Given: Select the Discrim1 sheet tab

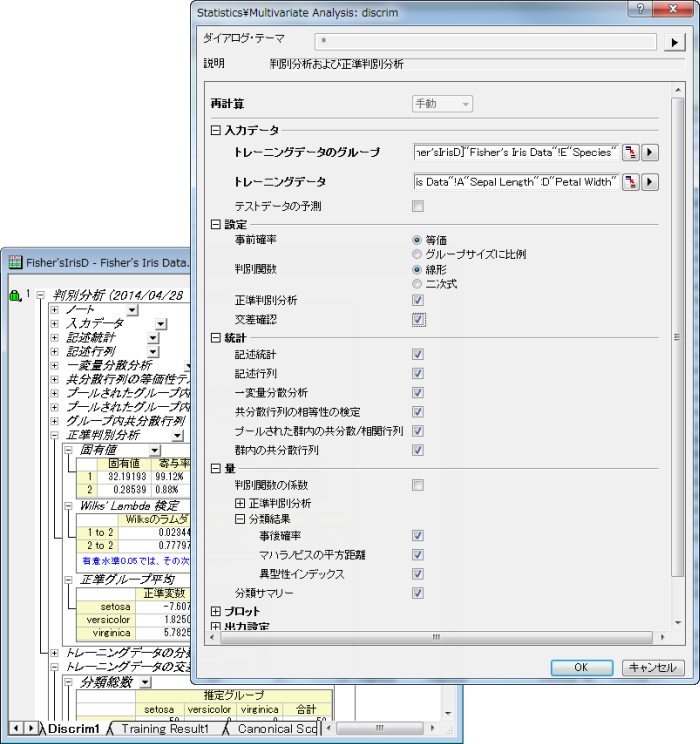Looking at the screenshot, I should click(74, 729).
